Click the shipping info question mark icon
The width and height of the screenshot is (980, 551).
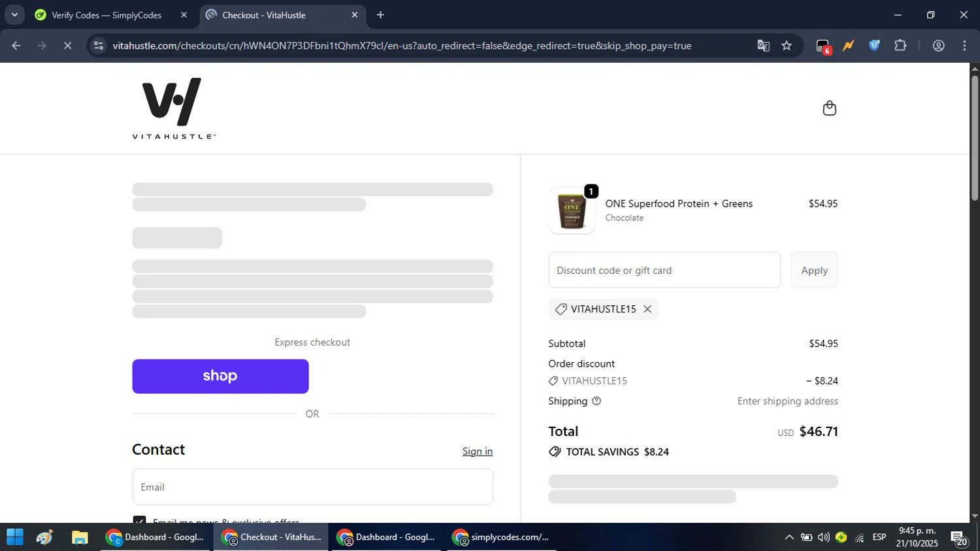(596, 401)
